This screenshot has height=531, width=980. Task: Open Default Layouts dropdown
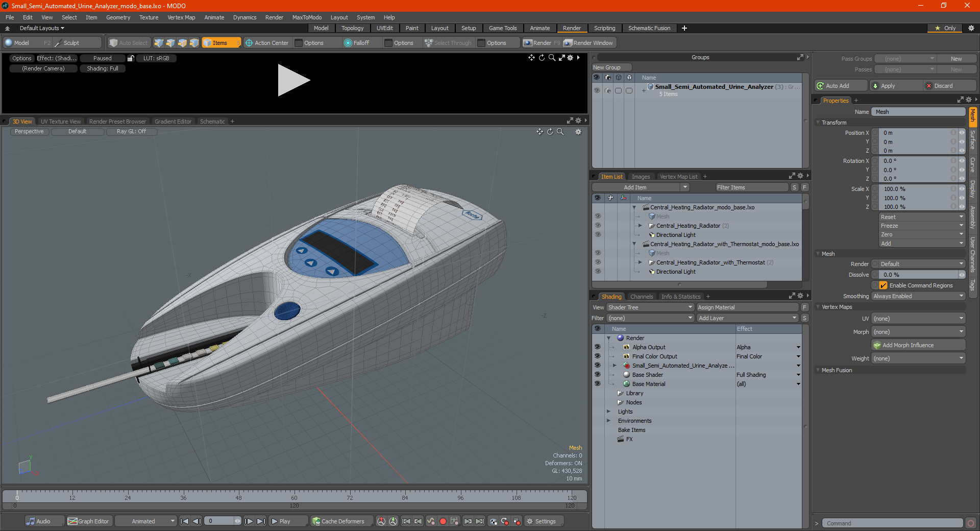click(42, 28)
